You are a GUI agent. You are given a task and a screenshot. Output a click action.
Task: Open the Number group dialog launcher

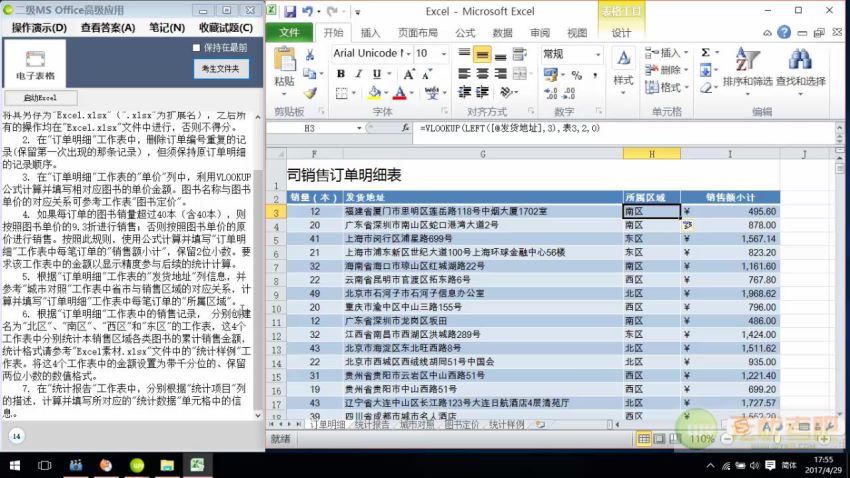pos(599,111)
